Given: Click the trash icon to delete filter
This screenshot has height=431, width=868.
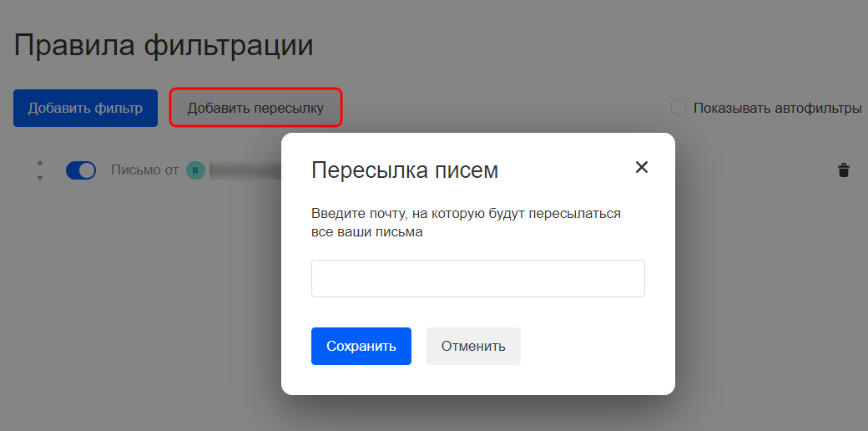Looking at the screenshot, I should tap(843, 170).
